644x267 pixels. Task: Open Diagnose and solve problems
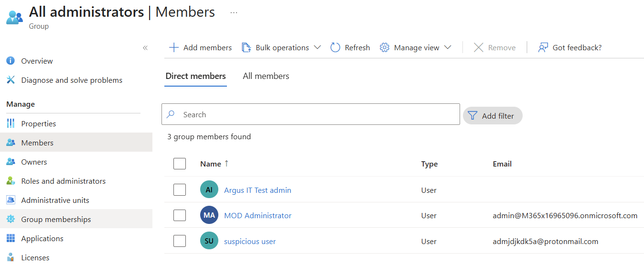click(72, 80)
